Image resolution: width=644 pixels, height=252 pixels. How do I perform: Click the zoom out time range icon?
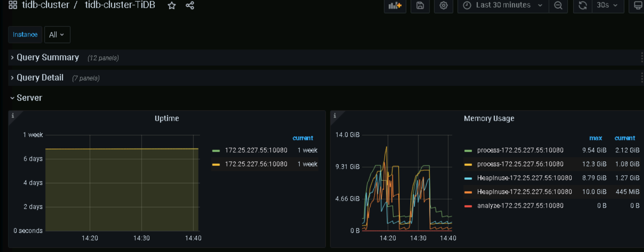558,6
